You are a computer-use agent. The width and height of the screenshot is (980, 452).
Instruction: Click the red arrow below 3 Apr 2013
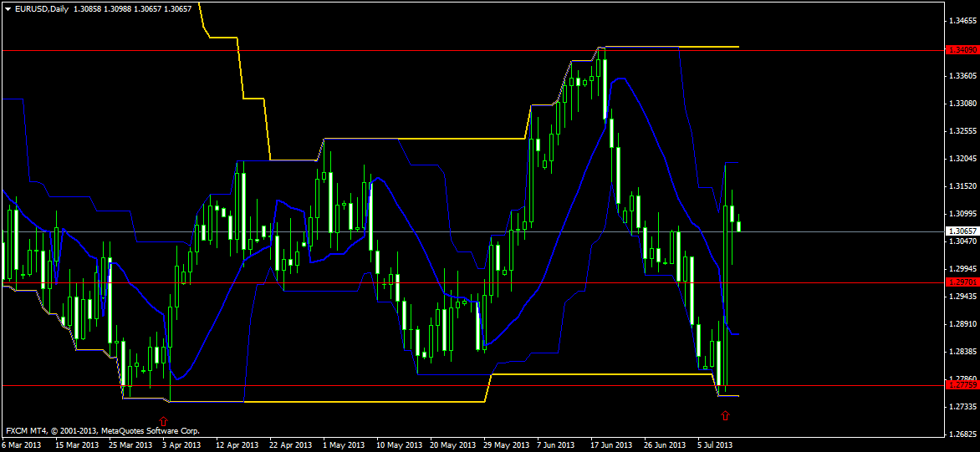(x=164, y=421)
